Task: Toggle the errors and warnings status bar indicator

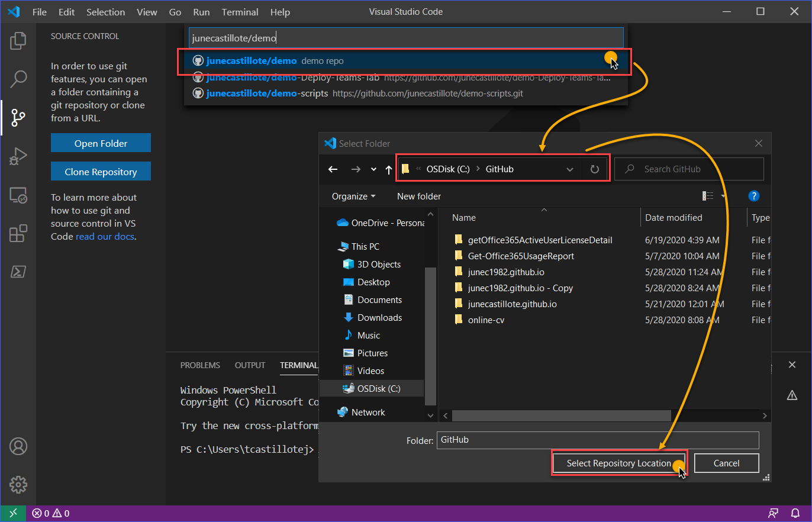Action: click(x=50, y=513)
